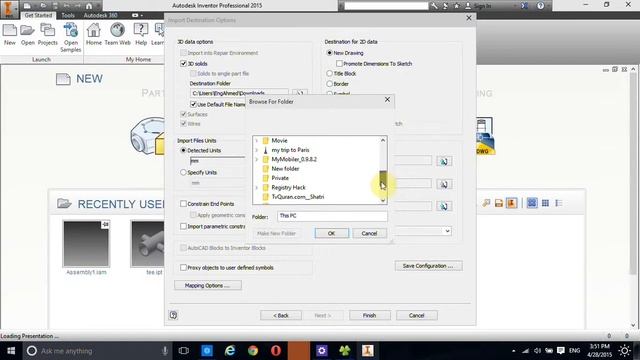Enable Constrain End Points checkbox
This screenshot has height=360, width=640.
point(183,204)
